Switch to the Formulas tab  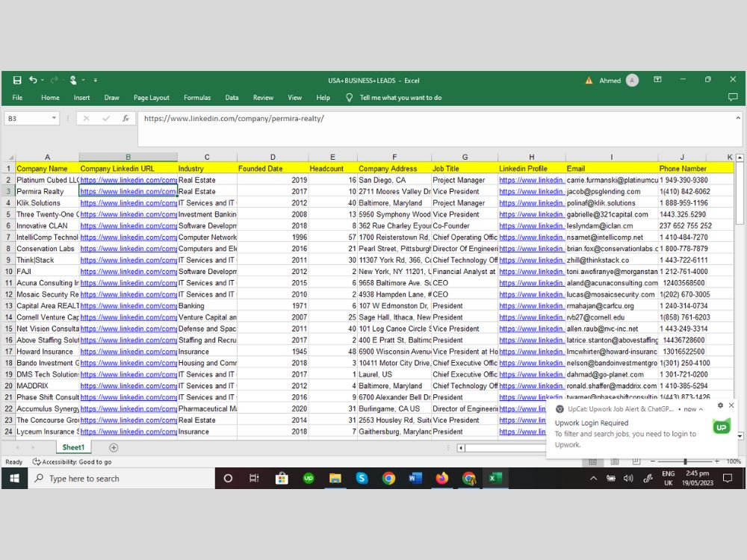click(197, 98)
